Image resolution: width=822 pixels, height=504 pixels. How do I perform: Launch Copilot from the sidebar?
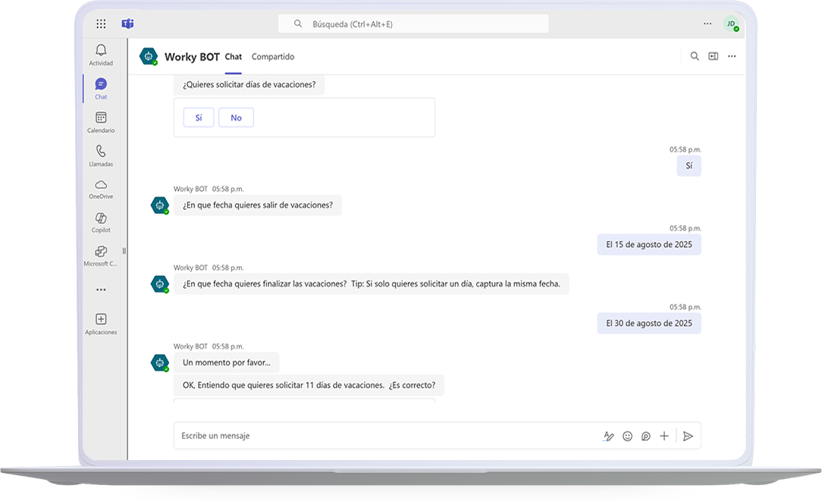pos(101,222)
